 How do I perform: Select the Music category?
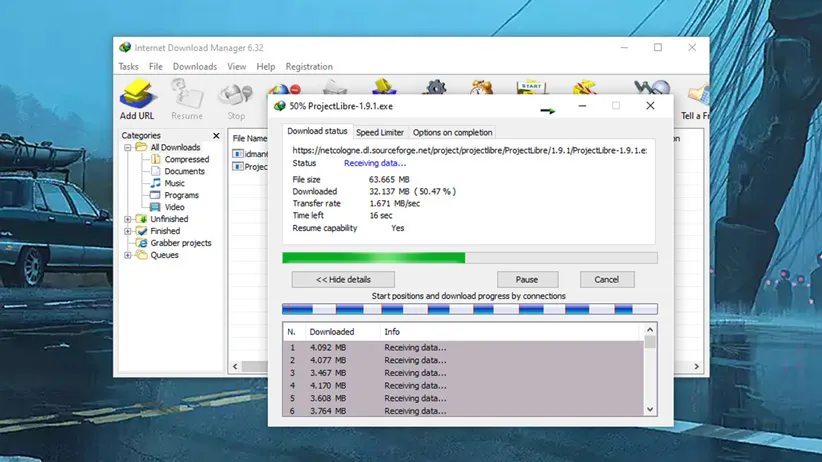point(174,183)
